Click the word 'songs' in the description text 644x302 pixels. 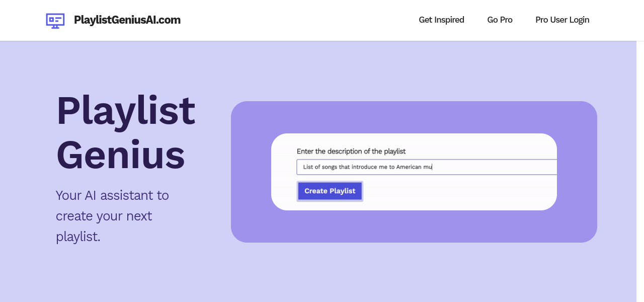[x=330, y=167]
